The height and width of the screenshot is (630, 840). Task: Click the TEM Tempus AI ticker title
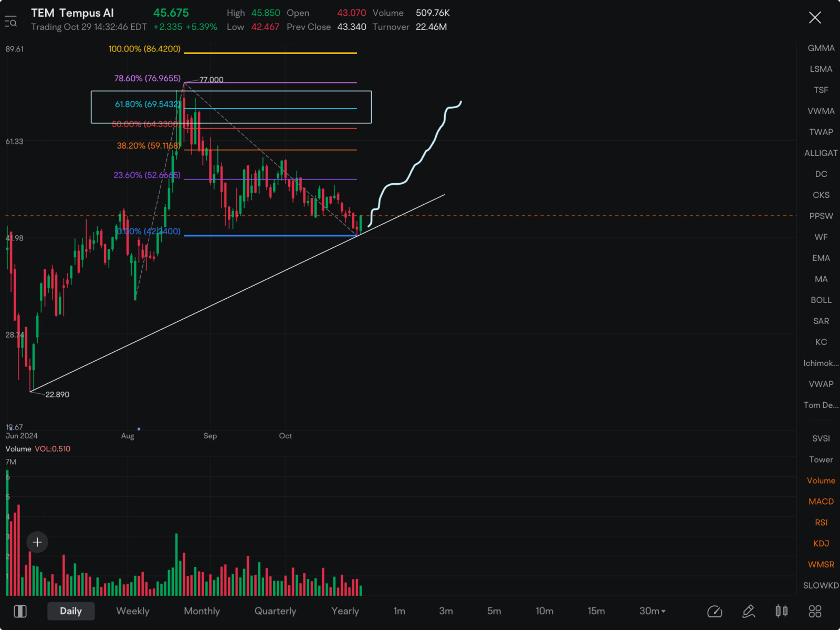(72, 13)
